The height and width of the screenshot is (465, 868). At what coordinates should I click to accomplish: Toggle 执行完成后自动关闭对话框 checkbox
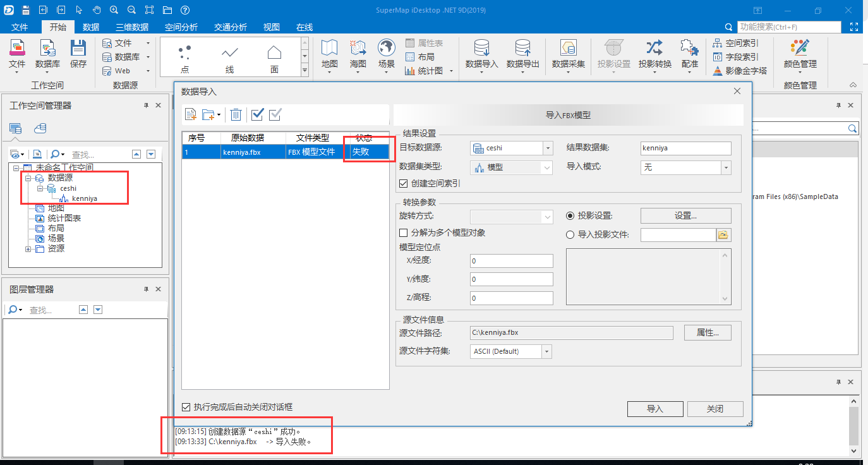click(x=186, y=407)
